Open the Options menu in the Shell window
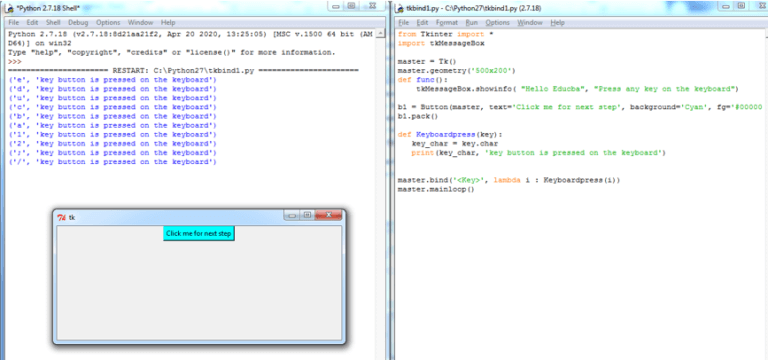The width and height of the screenshot is (768, 360). pyautogui.click(x=108, y=23)
